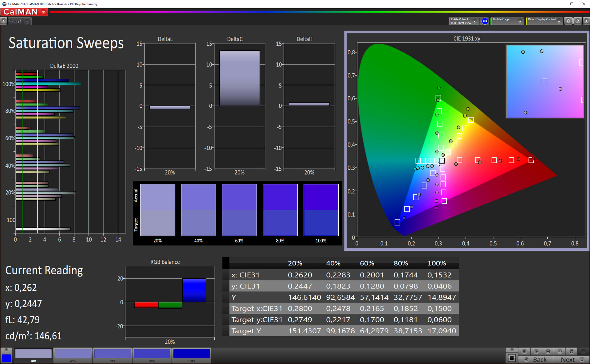Click the refresh read series icon

click(x=571, y=351)
